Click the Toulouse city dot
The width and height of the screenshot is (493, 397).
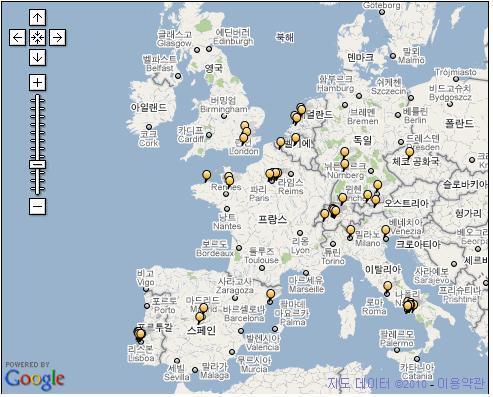(x=262, y=268)
